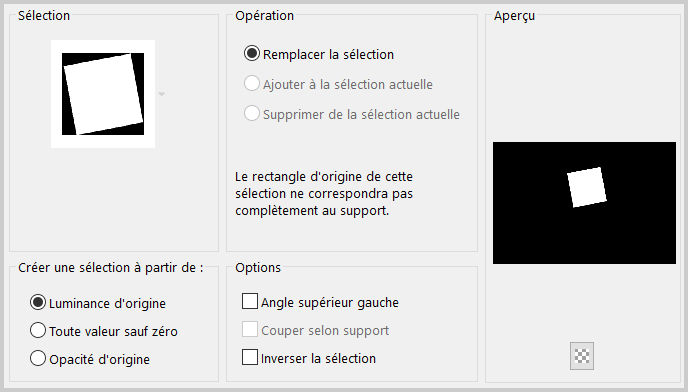Click the Options group header
Image resolution: width=688 pixels, height=392 pixels.
[x=258, y=267]
